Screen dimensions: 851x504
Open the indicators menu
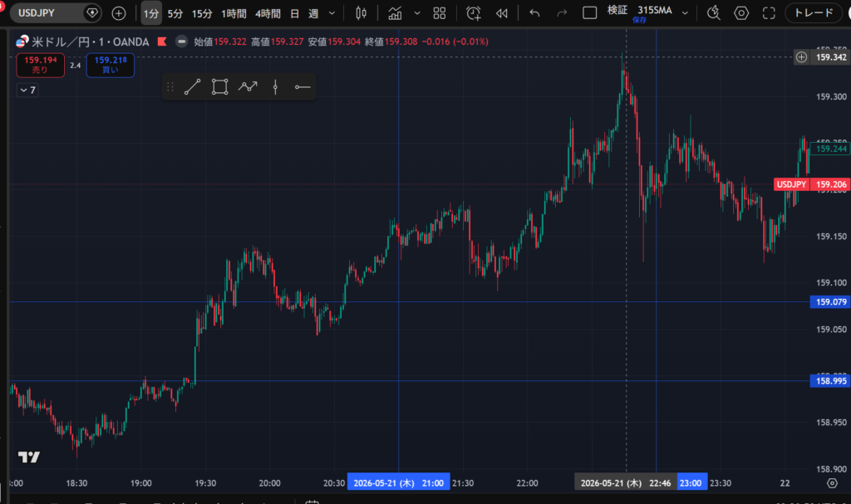click(x=395, y=13)
